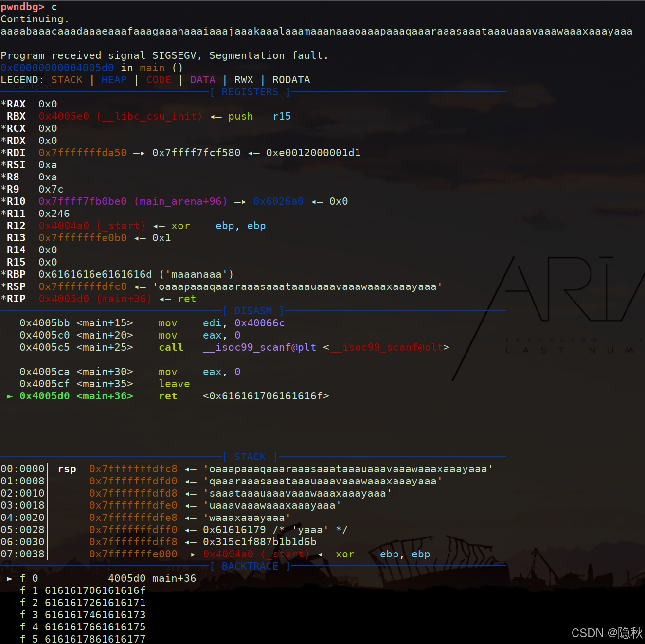Click backtrace frame 5 6161617861616177
The width and height of the screenshot is (645, 644).
click(x=83, y=639)
